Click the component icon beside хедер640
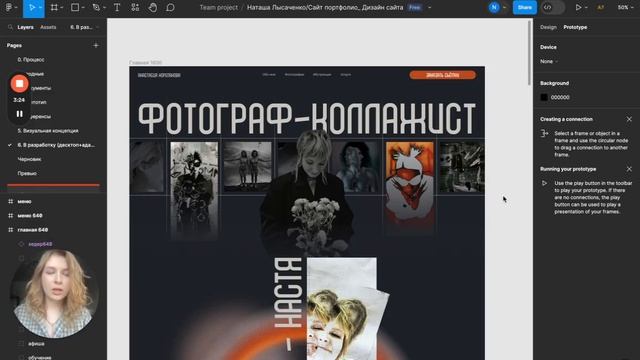The width and height of the screenshot is (640, 360). pyautogui.click(x=22, y=244)
